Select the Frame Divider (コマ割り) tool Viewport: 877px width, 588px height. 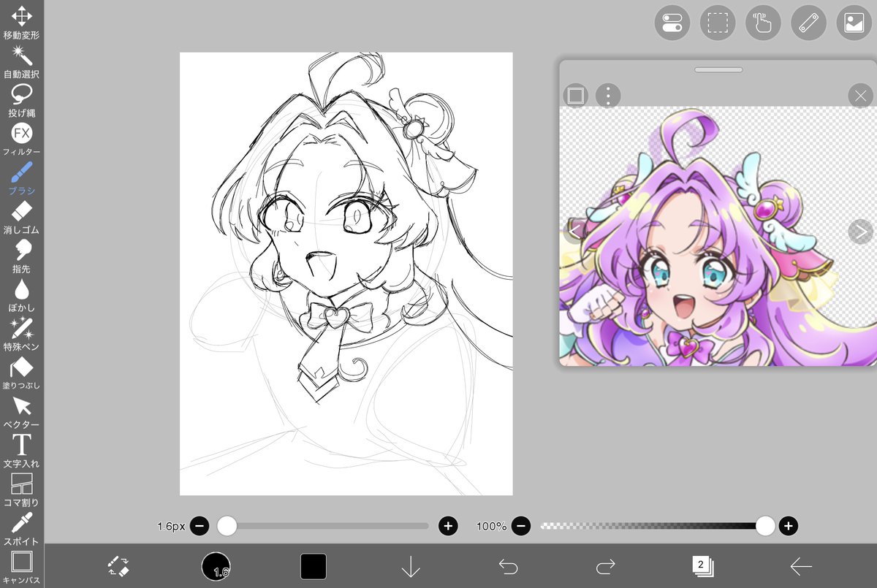coord(22,489)
